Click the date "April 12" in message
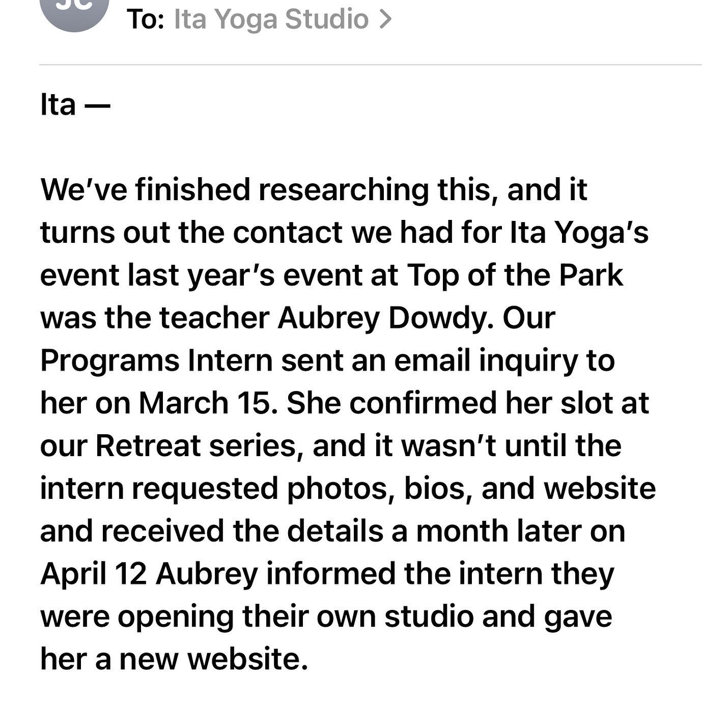702x728 pixels. (x=93, y=573)
